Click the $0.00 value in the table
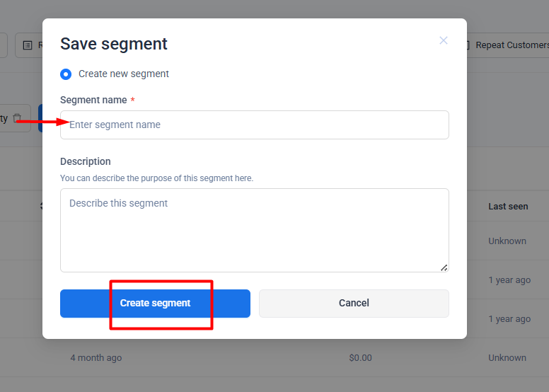Image resolution: width=549 pixels, height=392 pixels. [360, 358]
